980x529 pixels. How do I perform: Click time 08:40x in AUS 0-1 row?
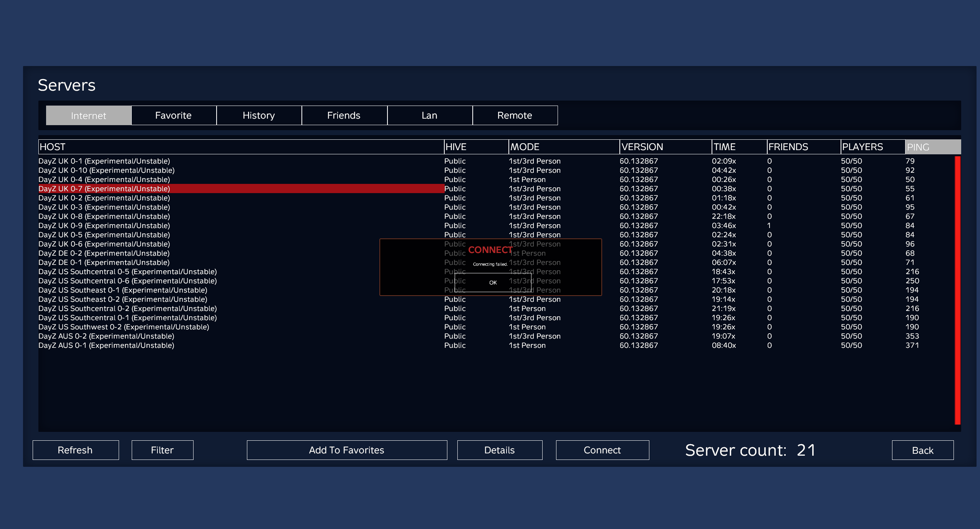(x=724, y=346)
